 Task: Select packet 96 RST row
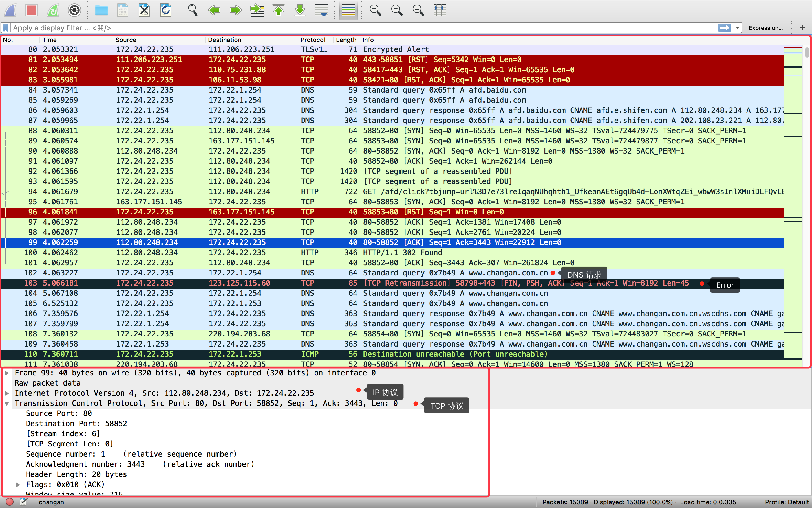(x=392, y=212)
